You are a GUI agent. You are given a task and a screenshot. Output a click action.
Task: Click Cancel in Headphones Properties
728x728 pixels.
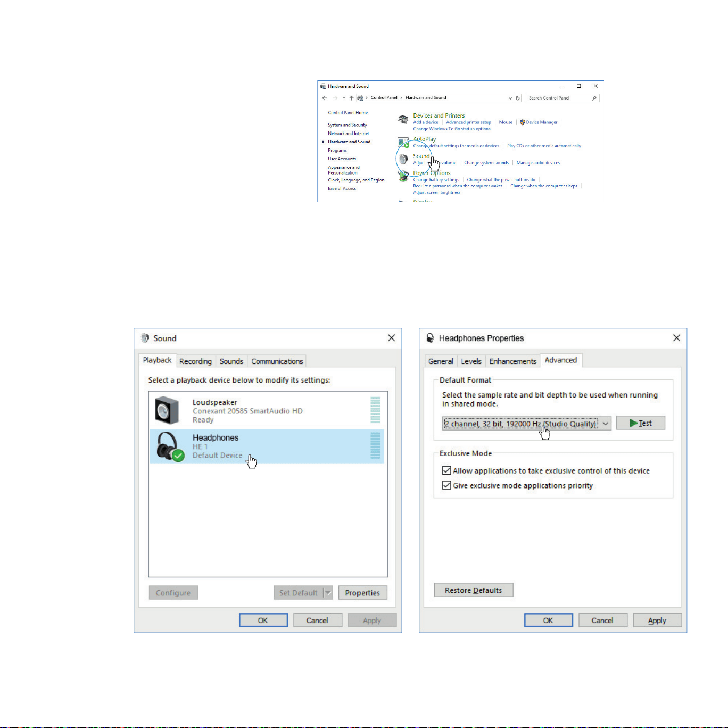pos(602,621)
